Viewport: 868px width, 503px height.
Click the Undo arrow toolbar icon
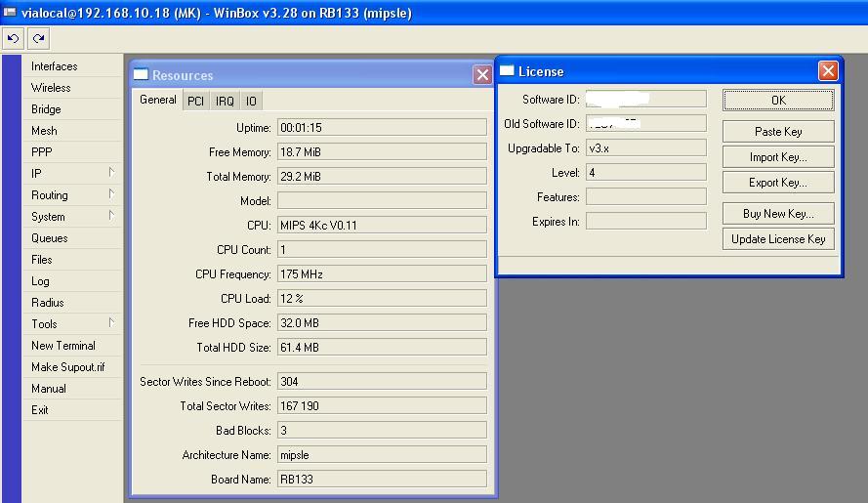coord(13,38)
